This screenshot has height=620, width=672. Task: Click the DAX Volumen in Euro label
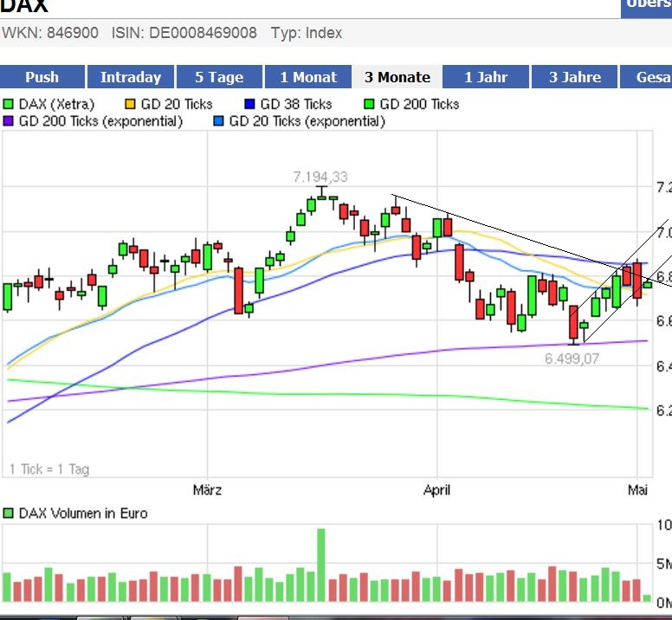click(x=83, y=513)
